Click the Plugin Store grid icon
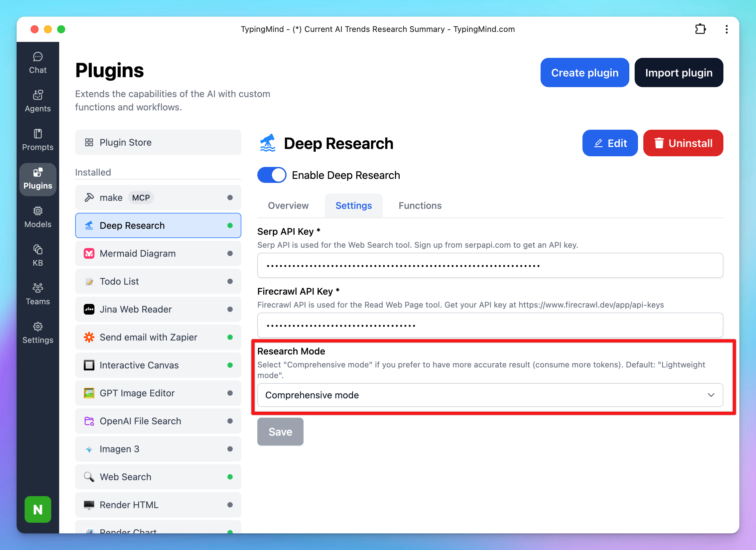Image resolution: width=756 pixels, height=550 pixels. [x=89, y=142]
